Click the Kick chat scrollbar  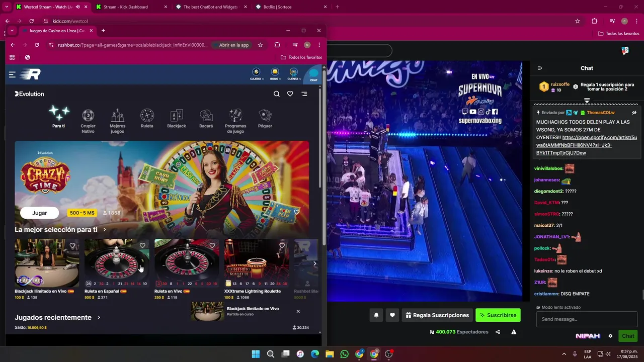(642, 295)
